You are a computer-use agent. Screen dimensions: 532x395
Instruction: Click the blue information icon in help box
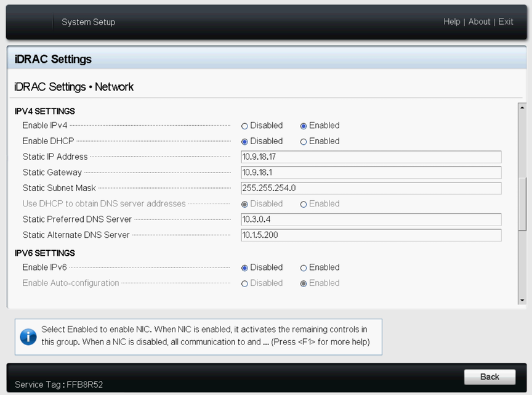(x=28, y=336)
